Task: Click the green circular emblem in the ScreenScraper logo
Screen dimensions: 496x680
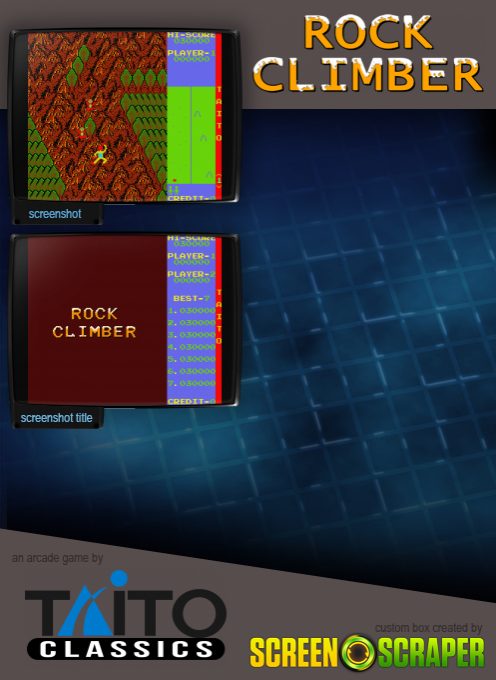Action: click(x=358, y=653)
